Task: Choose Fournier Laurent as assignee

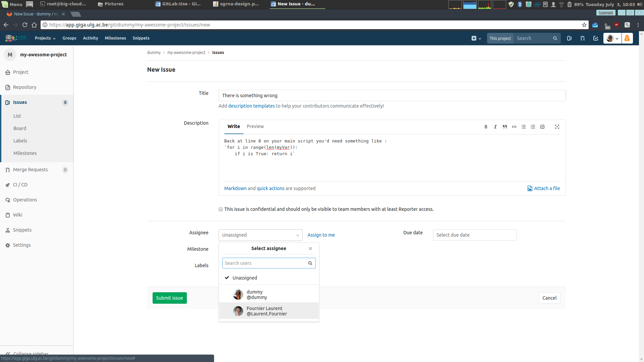Action: point(269,311)
